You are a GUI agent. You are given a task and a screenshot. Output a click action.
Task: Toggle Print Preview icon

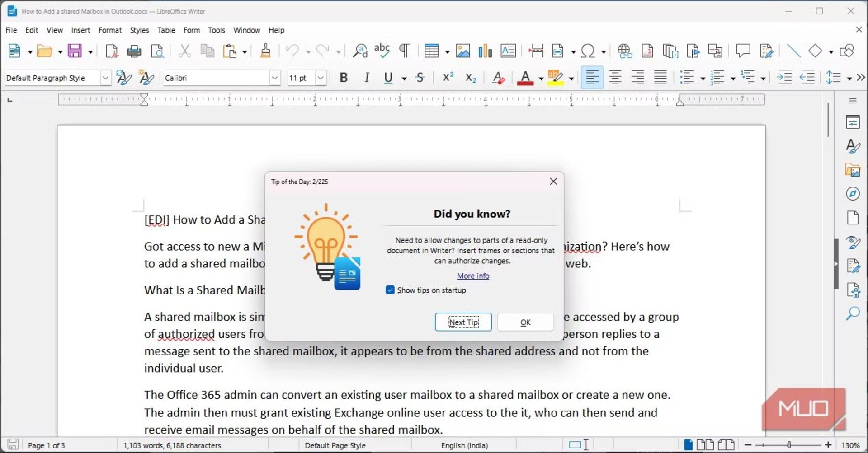[x=157, y=51]
